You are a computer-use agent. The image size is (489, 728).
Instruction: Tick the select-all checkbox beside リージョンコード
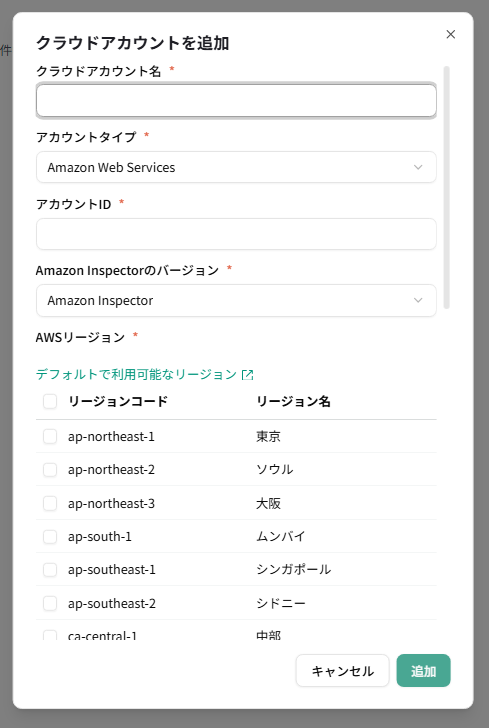click(50, 401)
